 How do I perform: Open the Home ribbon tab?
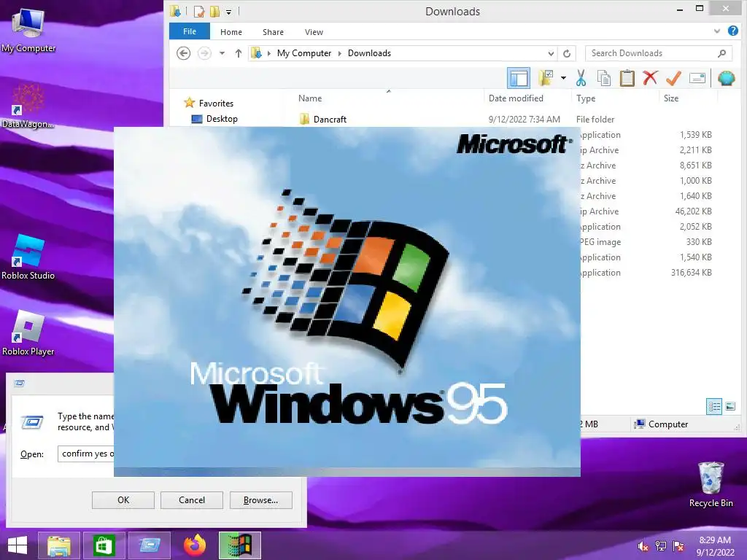(231, 32)
